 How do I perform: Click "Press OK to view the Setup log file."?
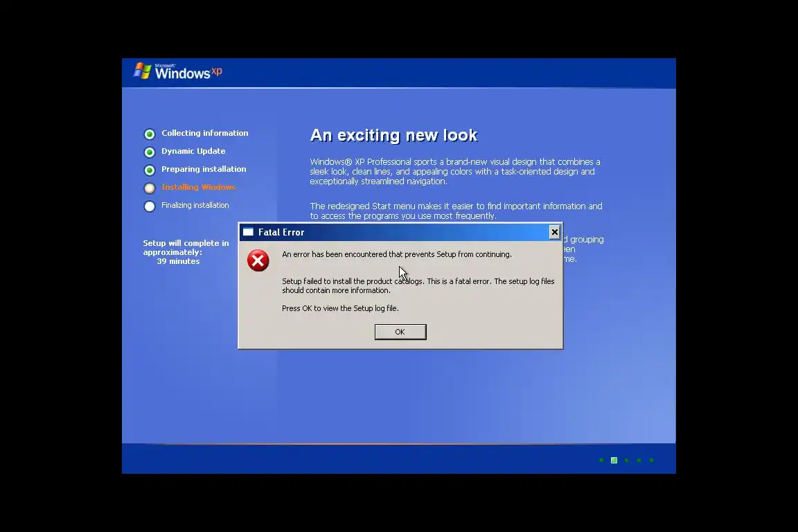click(x=340, y=308)
